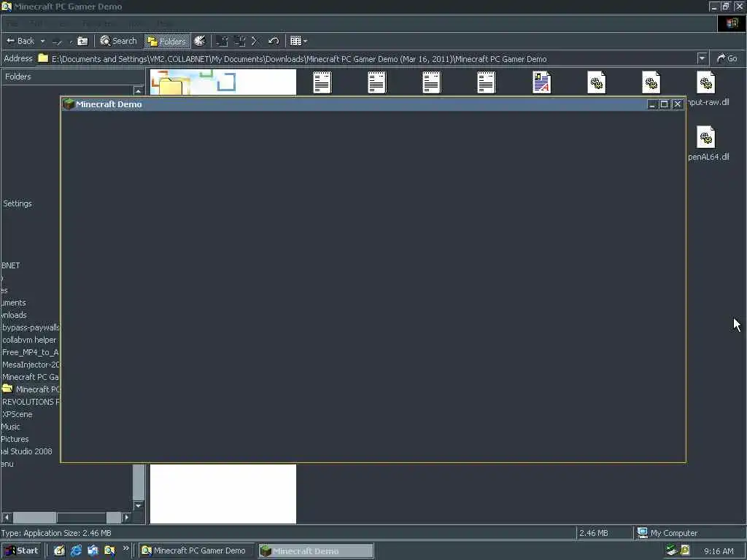This screenshot has width=747, height=560.
Task: Click the 9:16 AM clock
Action: pos(719,551)
